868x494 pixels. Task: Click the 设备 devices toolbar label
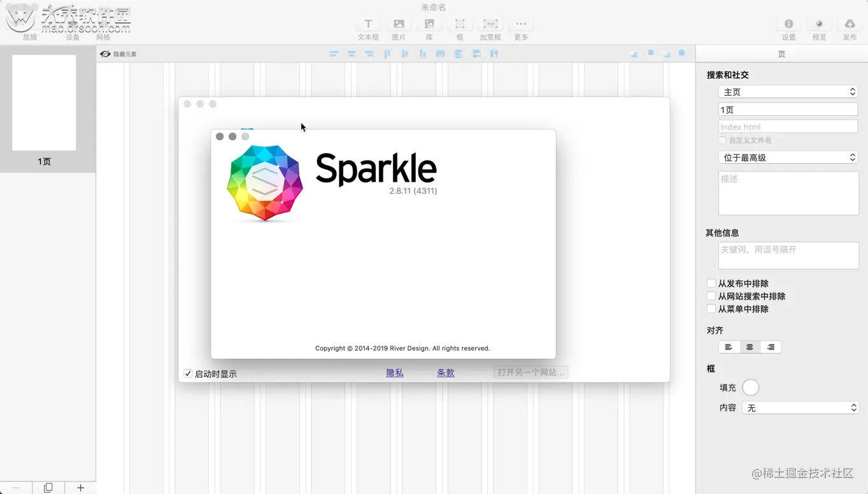[x=73, y=38]
